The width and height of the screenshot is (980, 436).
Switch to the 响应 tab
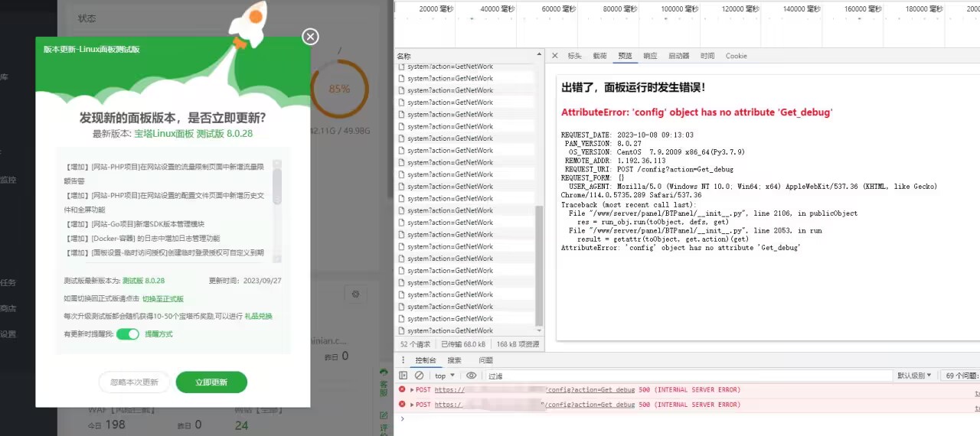[650, 56]
